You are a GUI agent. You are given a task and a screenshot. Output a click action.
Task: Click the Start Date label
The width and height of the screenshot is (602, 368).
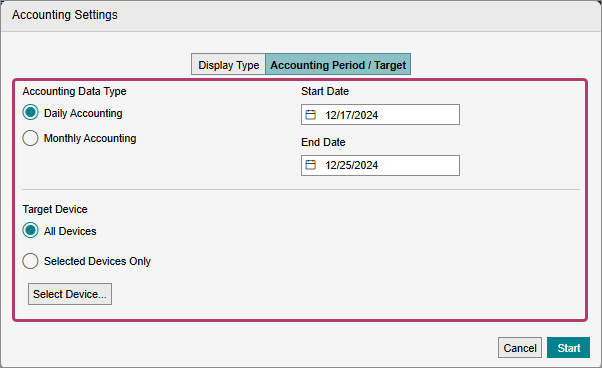click(325, 91)
